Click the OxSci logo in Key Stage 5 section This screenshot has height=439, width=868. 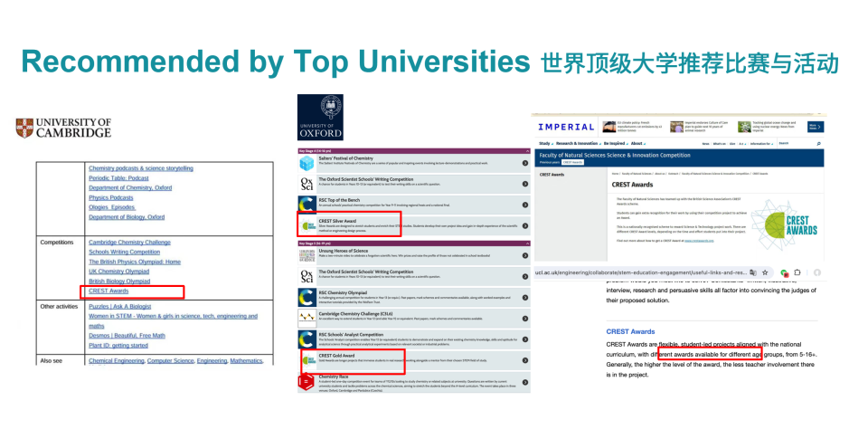307,276
